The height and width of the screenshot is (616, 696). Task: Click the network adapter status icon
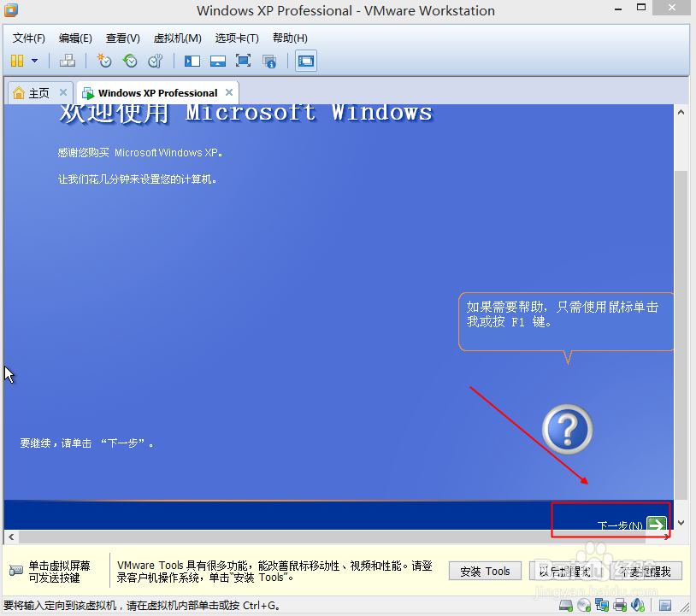[602, 605]
